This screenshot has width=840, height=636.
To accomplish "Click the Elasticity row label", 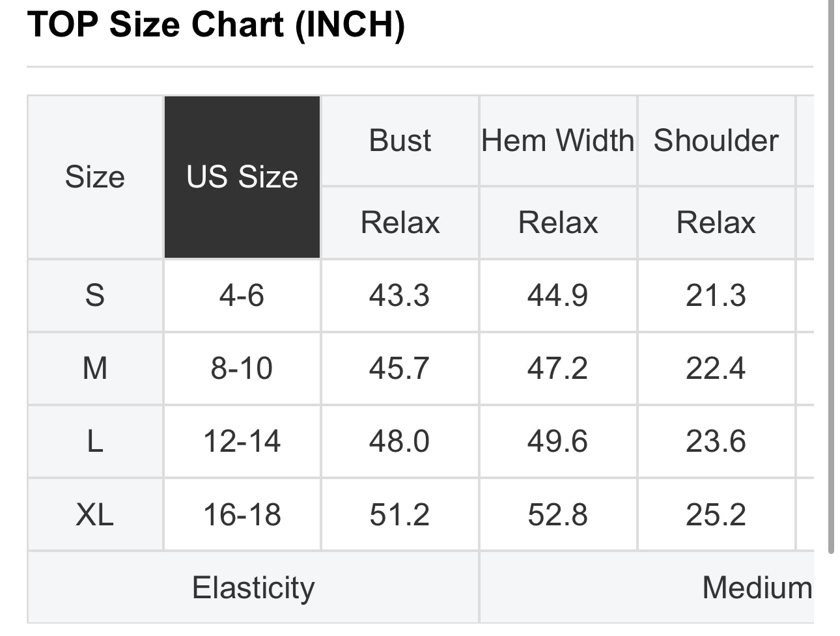I will click(x=253, y=588).
